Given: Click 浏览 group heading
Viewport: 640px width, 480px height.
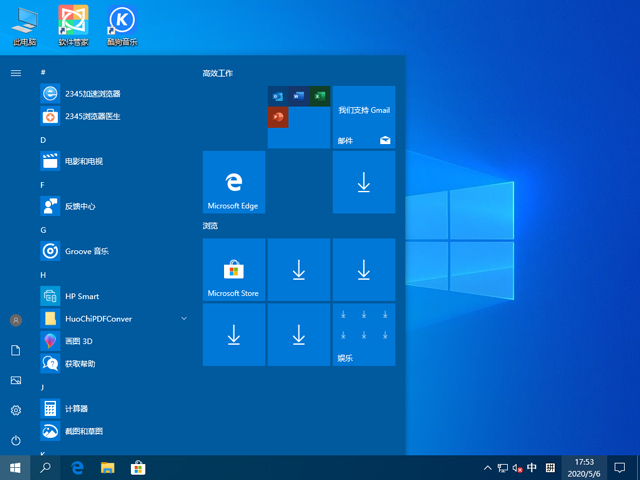Looking at the screenshot, I should tap(210, 226).
